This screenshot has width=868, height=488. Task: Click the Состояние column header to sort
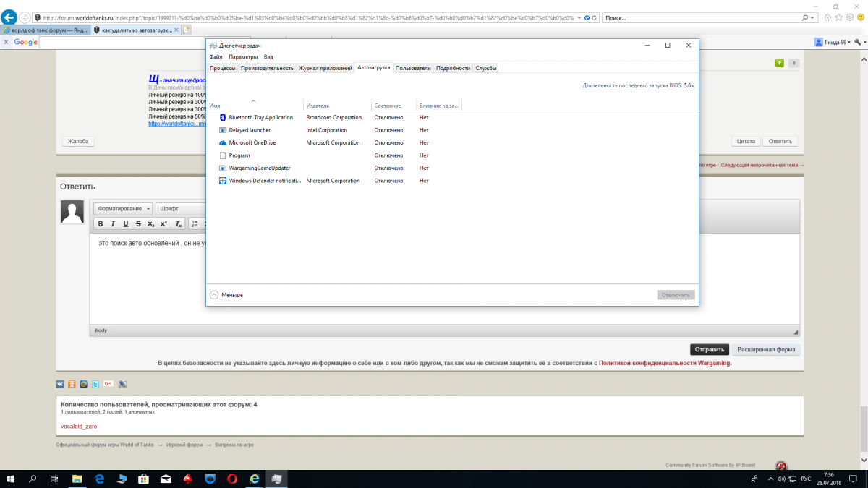[387, 106]
